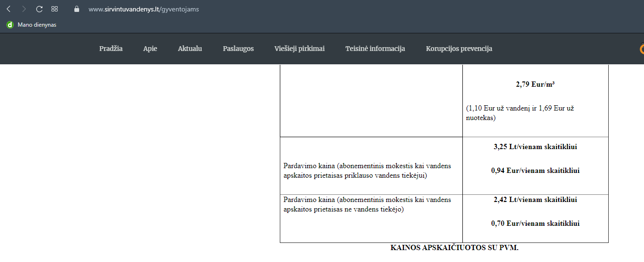
Task: Focus the address bar with sirvintuvandenys.lt URL
Action: (x=143, y=9)
